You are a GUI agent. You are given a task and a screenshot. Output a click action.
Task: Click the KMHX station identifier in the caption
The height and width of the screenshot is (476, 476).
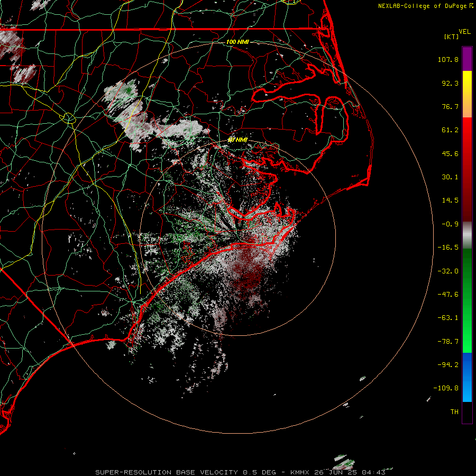(x=300, y=472)
